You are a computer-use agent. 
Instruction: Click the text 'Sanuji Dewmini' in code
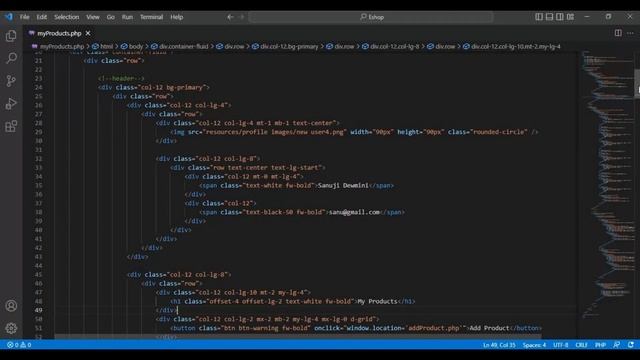point(343,185)
